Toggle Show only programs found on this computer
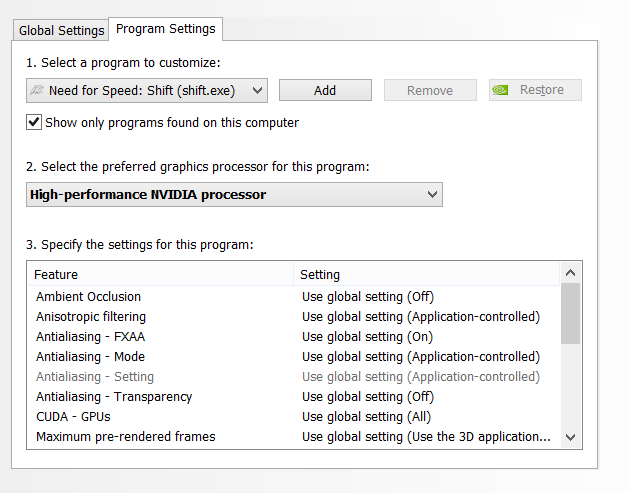The height and width of the screenshot is (493, 630). click(34, 122)
